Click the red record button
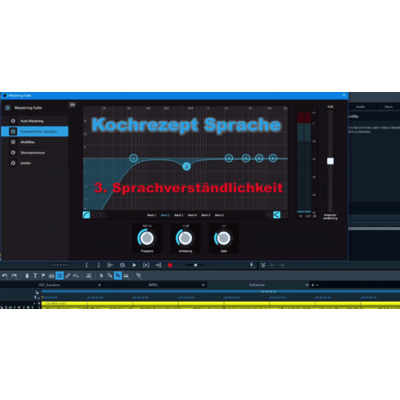The height and width of the screenshot is (400, 400). (x=170, y=265)
